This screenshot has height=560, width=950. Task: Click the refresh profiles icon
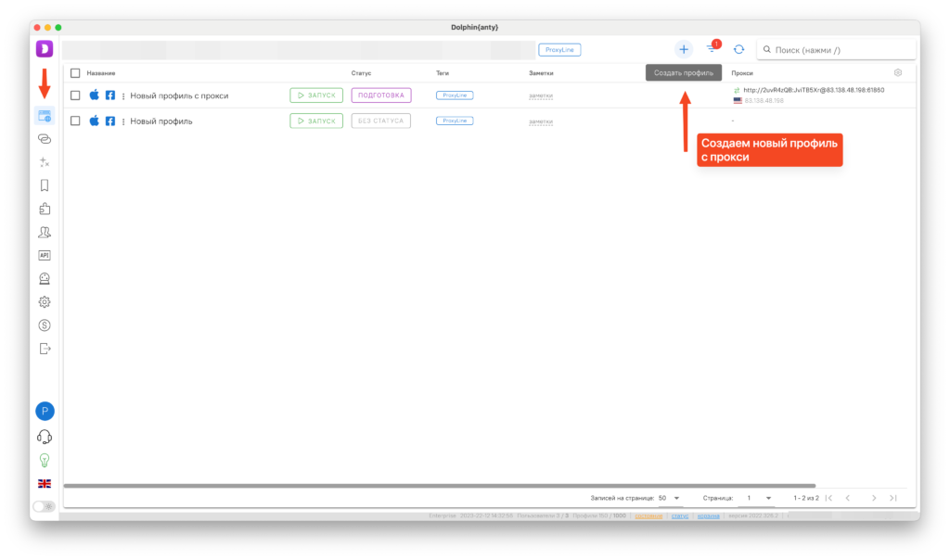739,49
